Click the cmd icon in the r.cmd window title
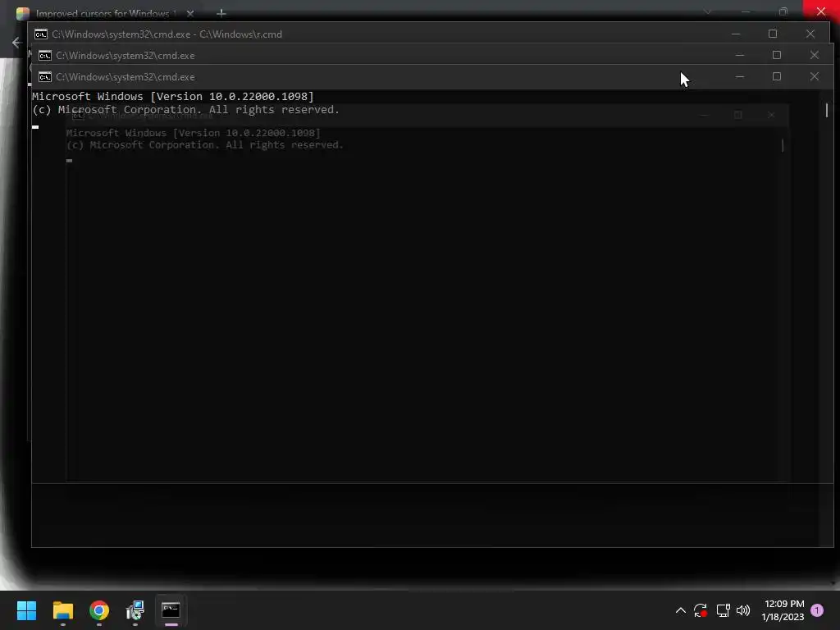Image resolution: width=840 pixels, height=630 pixels. (41, 34)
